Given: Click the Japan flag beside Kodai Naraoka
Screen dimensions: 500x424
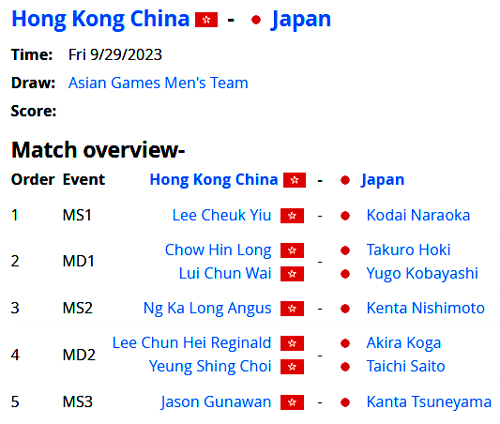Looking at the screenshot, I should coord(345,216).
